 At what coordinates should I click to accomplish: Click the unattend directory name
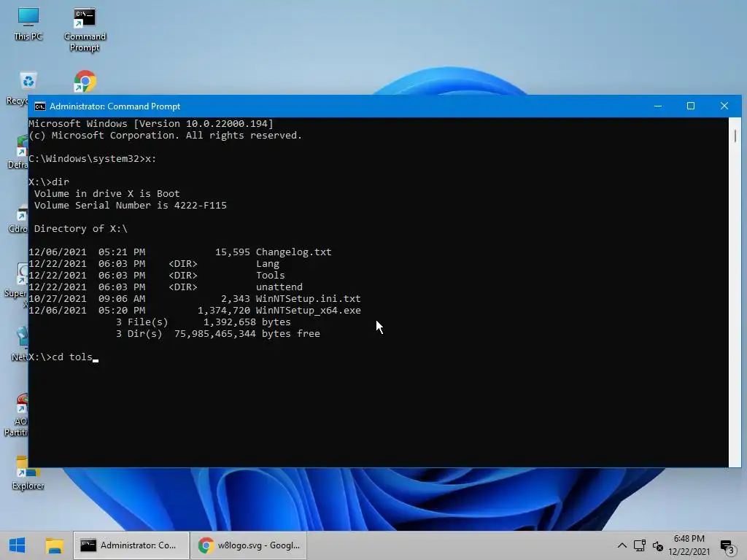279,287
